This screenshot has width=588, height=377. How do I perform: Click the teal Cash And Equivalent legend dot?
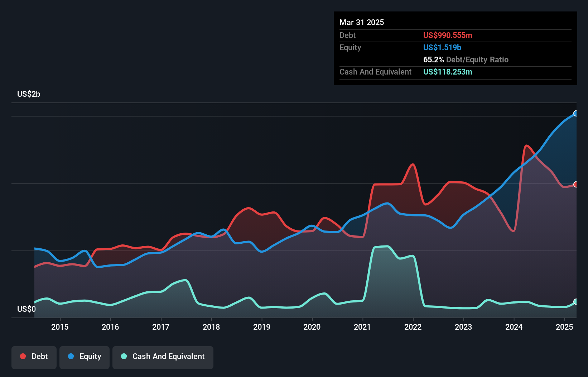[124, 356]
